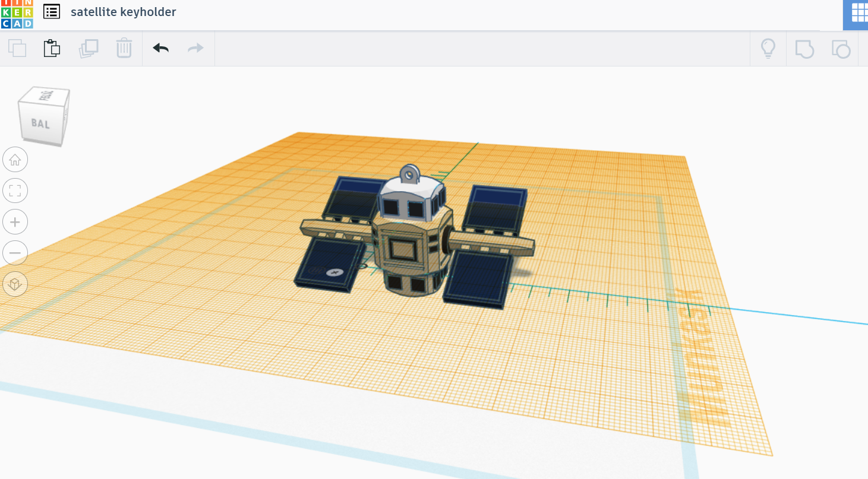This screenshot has width=868, height=479.
Task: Zoom in with plus button
Action: (x=15, y=222)
